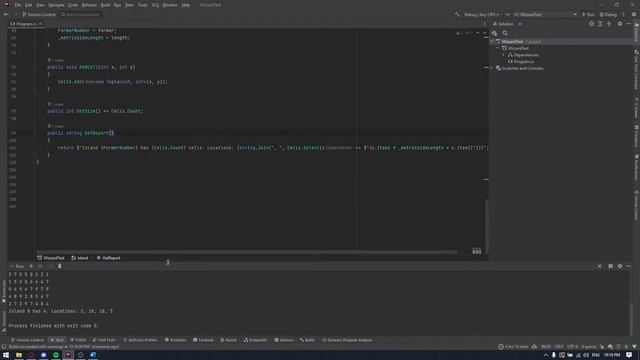Image resolution: width=640 pixels, height=360 pixels.
Task: Open the NuGet tool window tab
Action: pyautogui.click(x=229, y=340)
